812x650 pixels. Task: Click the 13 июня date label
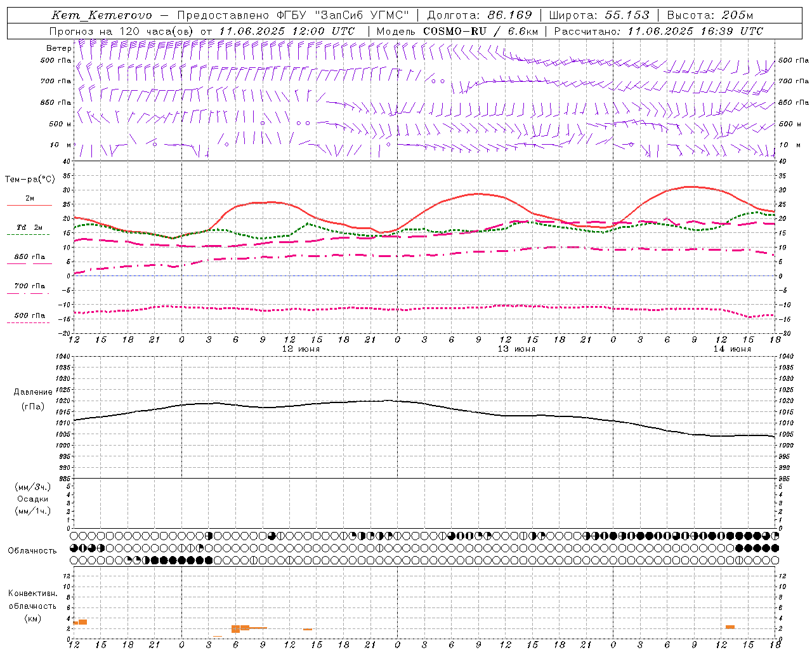[x=516, y=349]
